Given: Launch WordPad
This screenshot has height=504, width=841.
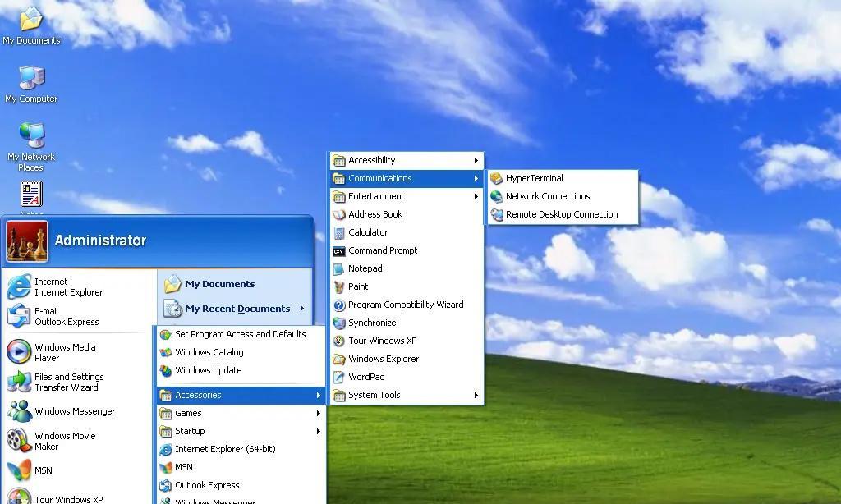Looking at the screenshot, I should 406,377.
